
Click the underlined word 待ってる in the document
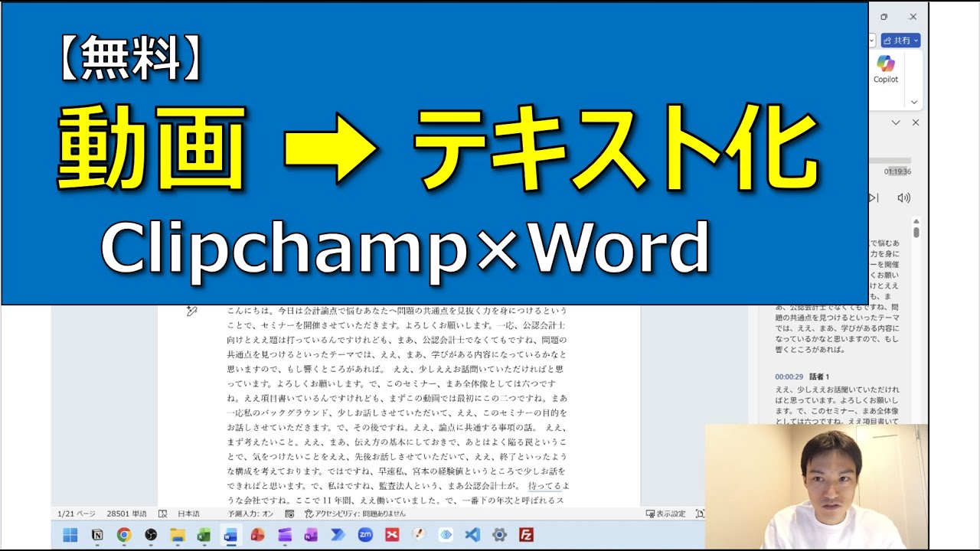coord(545,486)
